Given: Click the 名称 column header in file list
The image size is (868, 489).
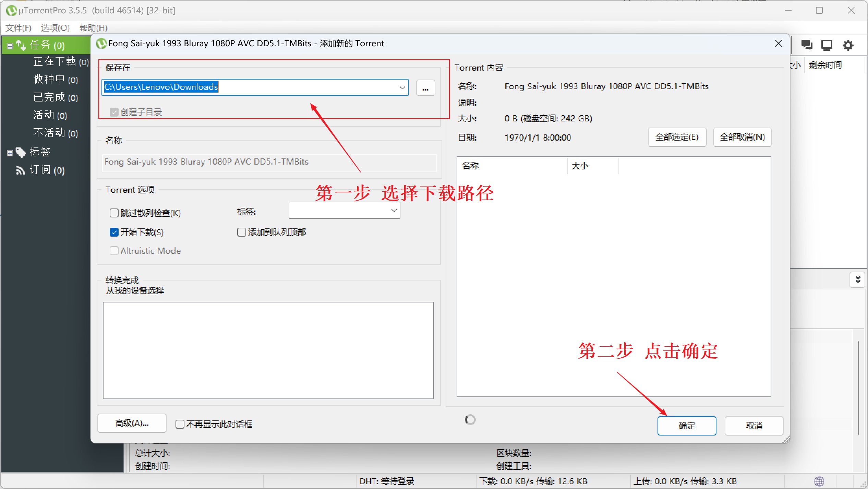Looking at the screenshot, I should click(x=512, y=166).
